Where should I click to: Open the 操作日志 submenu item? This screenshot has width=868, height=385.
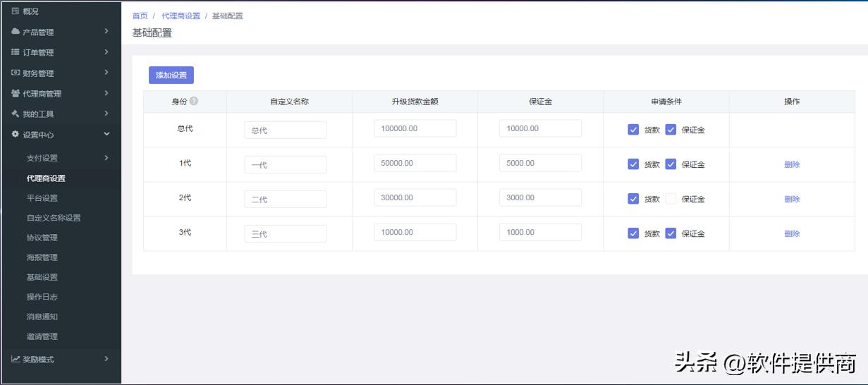(x=42, y=297)
